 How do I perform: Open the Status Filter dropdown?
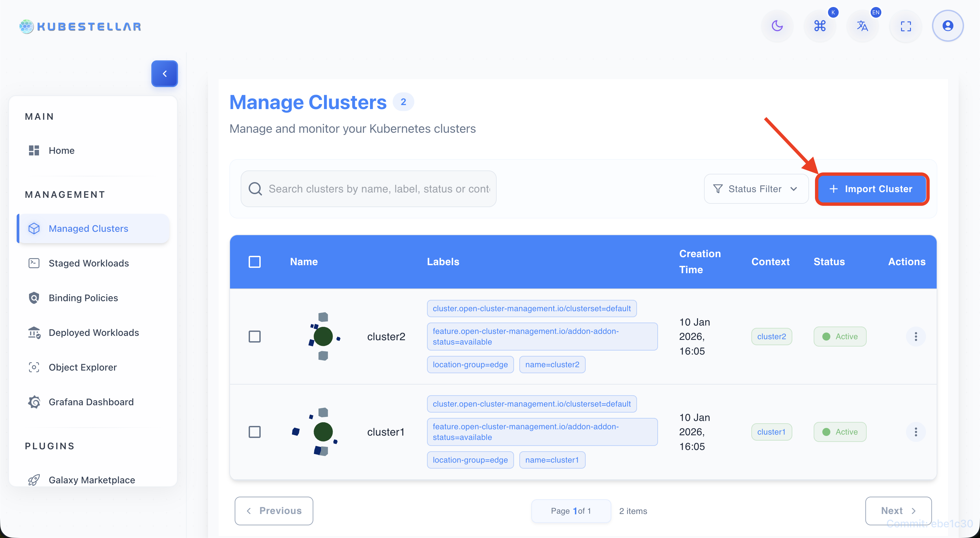(756, 188)
